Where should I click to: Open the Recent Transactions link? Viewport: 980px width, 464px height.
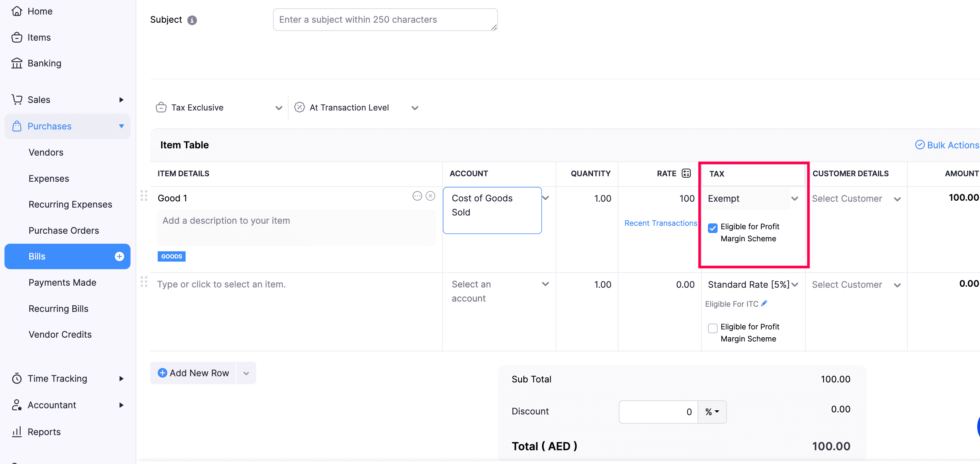coord(660,223)
